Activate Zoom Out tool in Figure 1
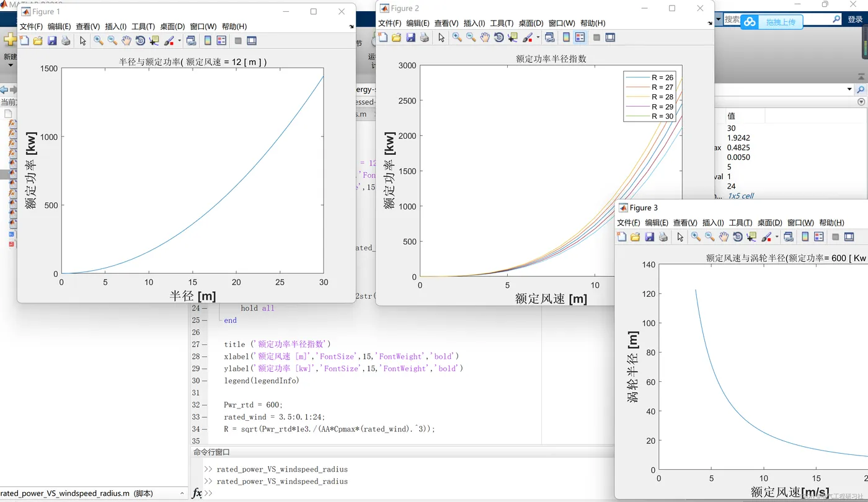868x502 pixels. point(112,41)
